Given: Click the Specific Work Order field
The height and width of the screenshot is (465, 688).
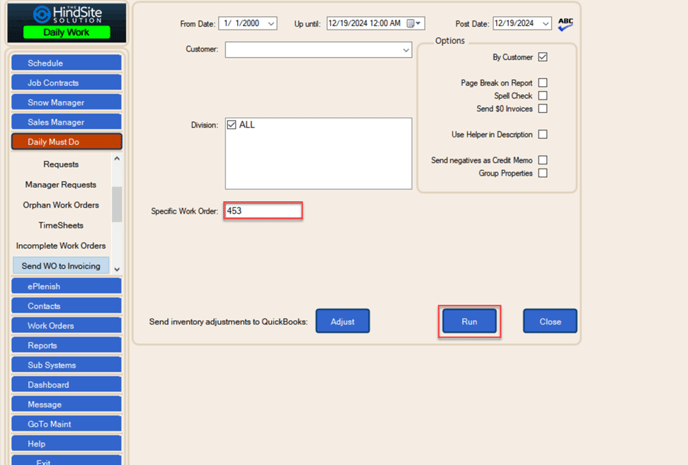Looking at the screenshot, I should click(263, 211).
